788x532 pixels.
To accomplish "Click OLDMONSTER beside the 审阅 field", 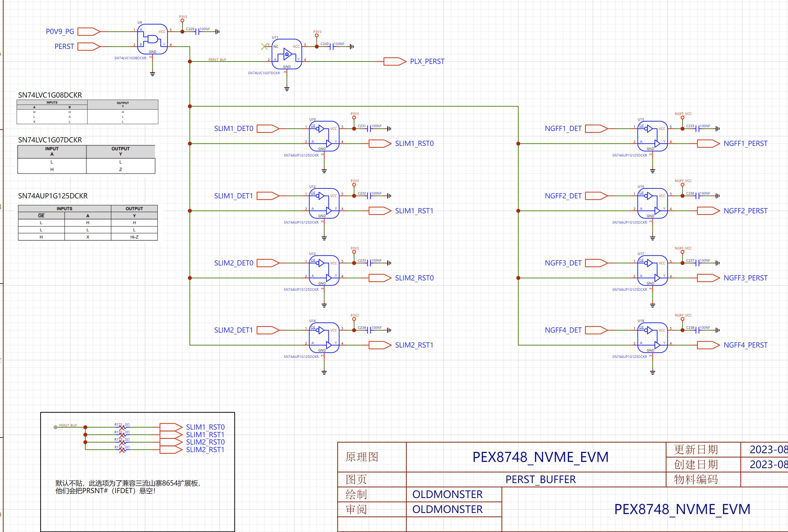I will pyautogui.click(x=447, y=509).
